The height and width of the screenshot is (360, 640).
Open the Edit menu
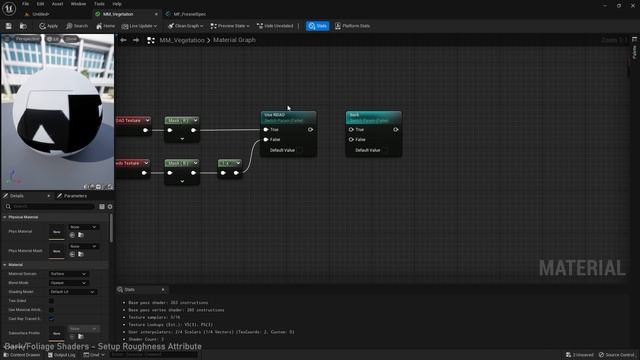click(40, 4)
